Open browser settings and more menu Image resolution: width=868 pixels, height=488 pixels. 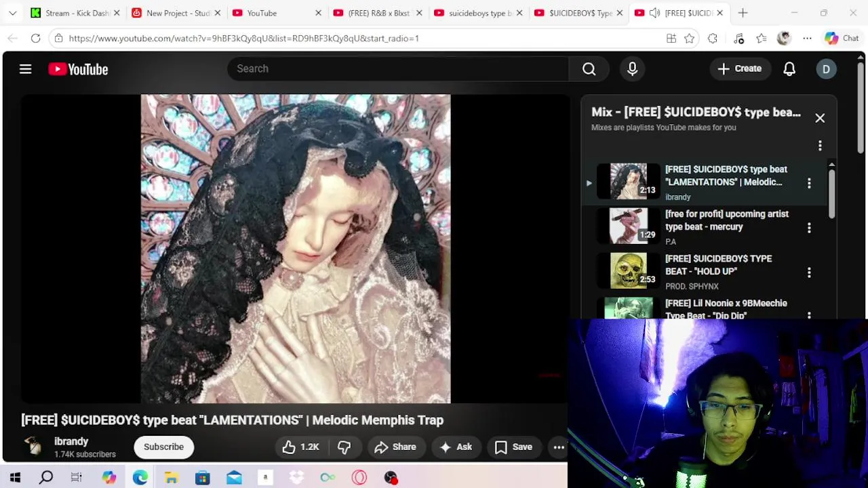click(x=807, y=39)
